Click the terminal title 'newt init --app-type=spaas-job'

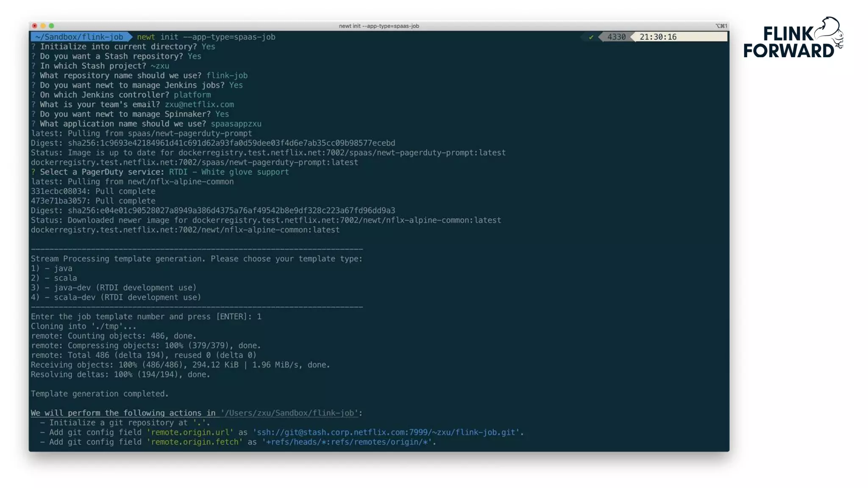pyautogui.click(x=379, y=26)
